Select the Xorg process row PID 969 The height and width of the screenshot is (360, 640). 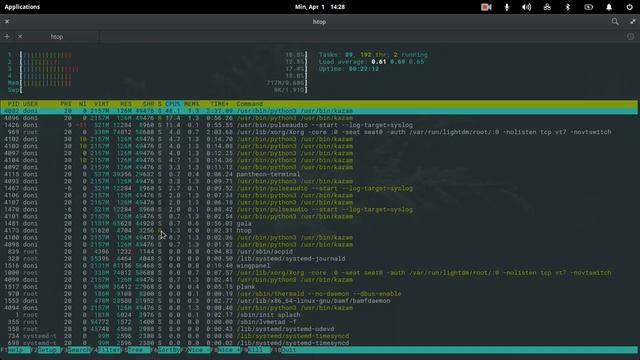point(319,132)
